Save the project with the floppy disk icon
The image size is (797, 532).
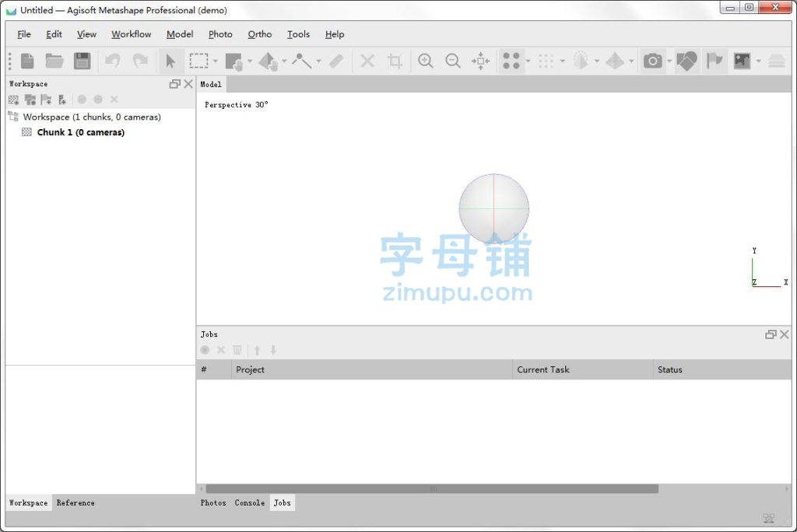tap(82, 61)
